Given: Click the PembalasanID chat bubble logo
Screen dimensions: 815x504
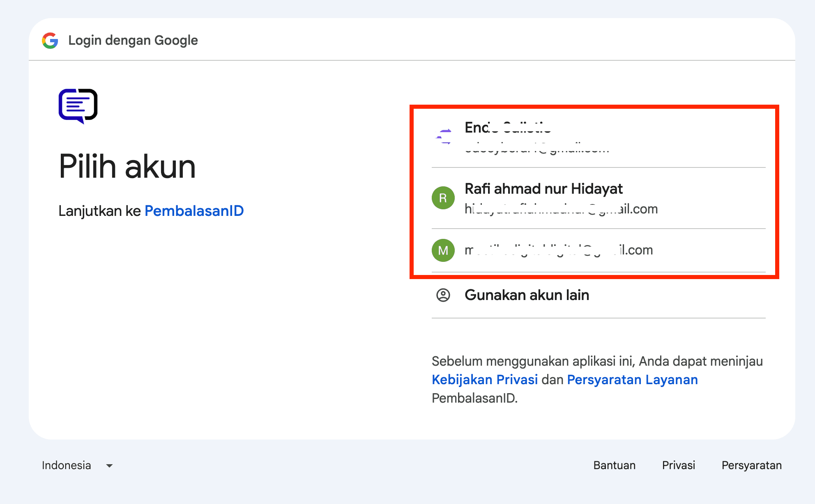Looking at the screenshot, I should click(78, 106).
